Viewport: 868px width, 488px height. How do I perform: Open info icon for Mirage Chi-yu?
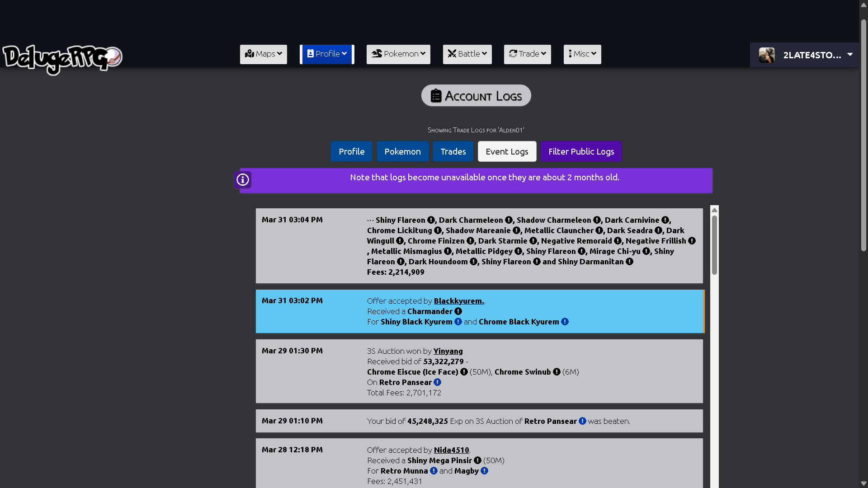click(646, 251)
